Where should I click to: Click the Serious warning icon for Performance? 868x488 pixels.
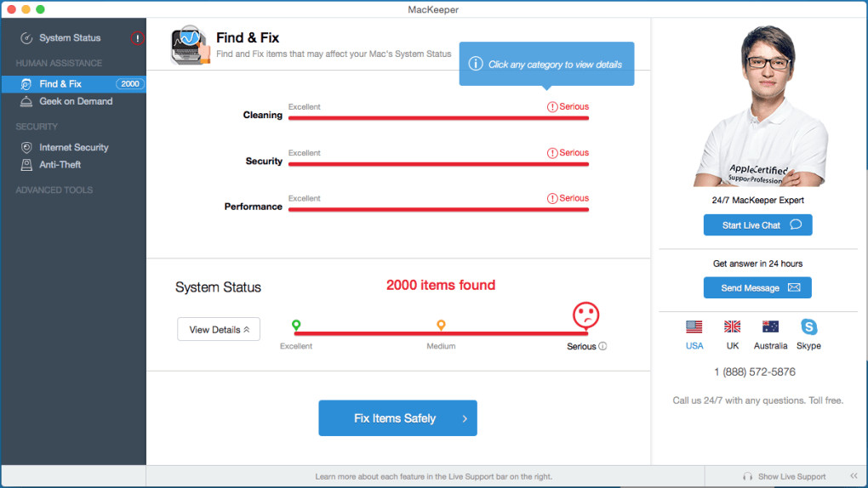coord(552,198)
